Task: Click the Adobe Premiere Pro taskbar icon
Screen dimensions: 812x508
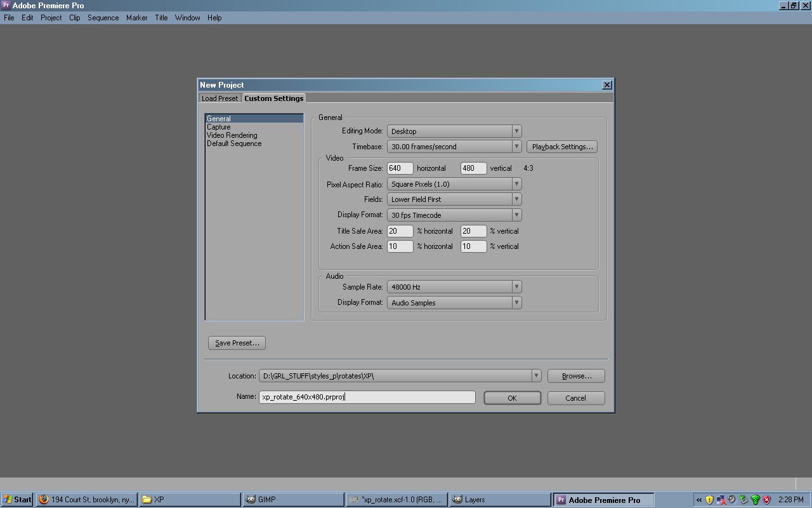Action: 603,499
